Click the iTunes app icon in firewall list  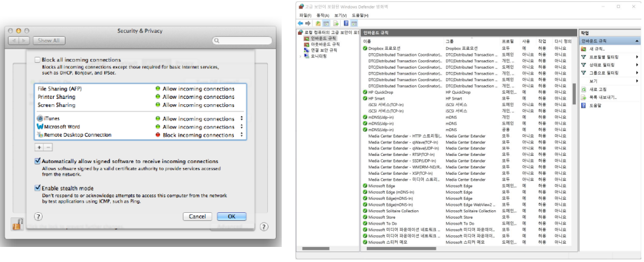pyautogui.click(x=40, y=119)
